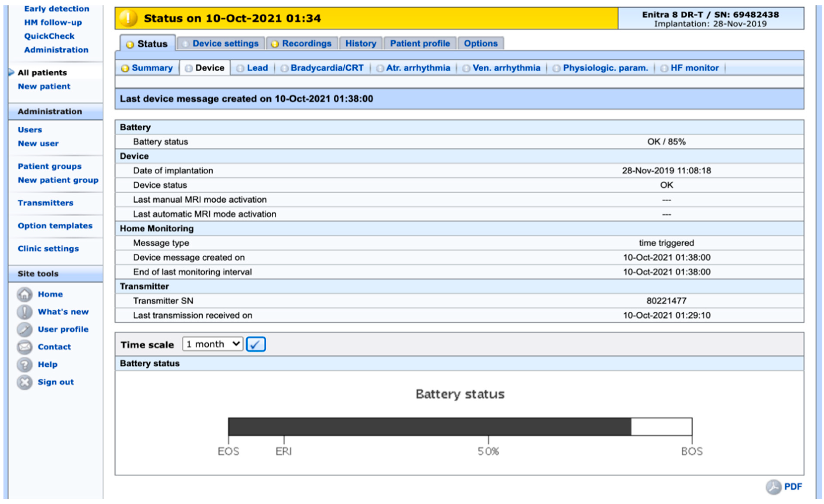Open Clinic settings link

[48, 249]
